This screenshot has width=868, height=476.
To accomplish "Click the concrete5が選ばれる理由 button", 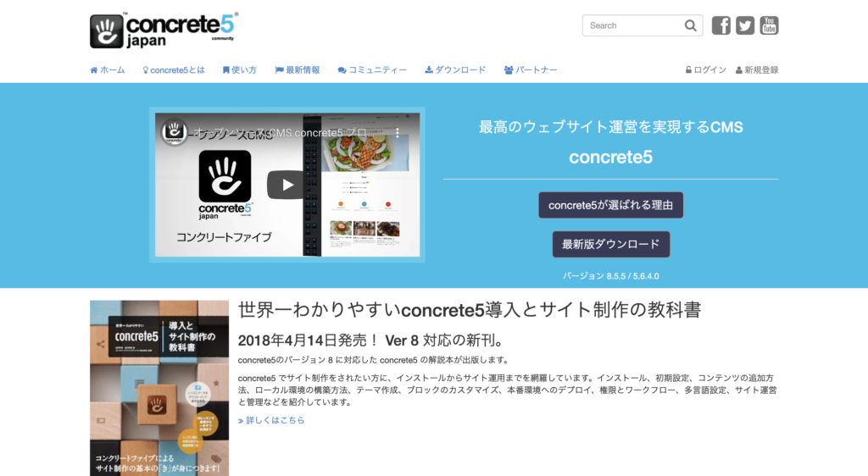I will point(610,205).
